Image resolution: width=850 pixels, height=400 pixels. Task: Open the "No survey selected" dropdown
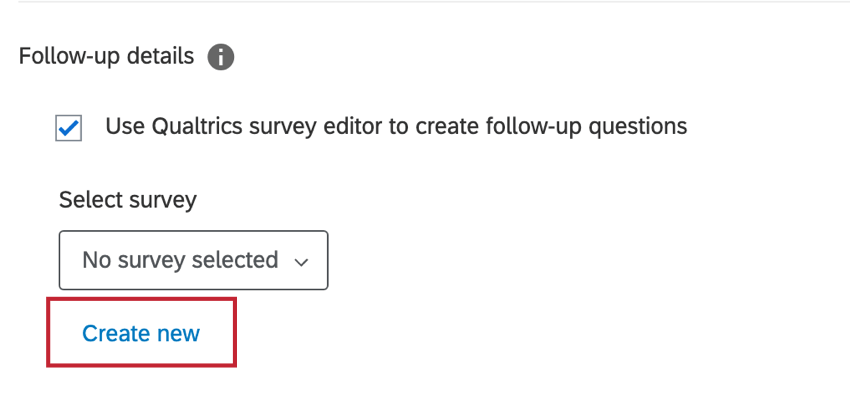tap(193, 261)
